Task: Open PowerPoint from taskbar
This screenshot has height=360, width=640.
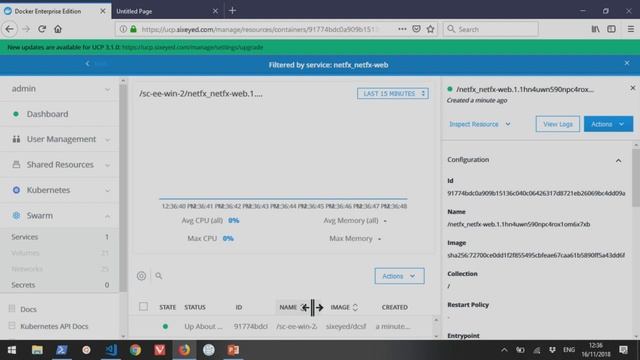Action: 233,350
